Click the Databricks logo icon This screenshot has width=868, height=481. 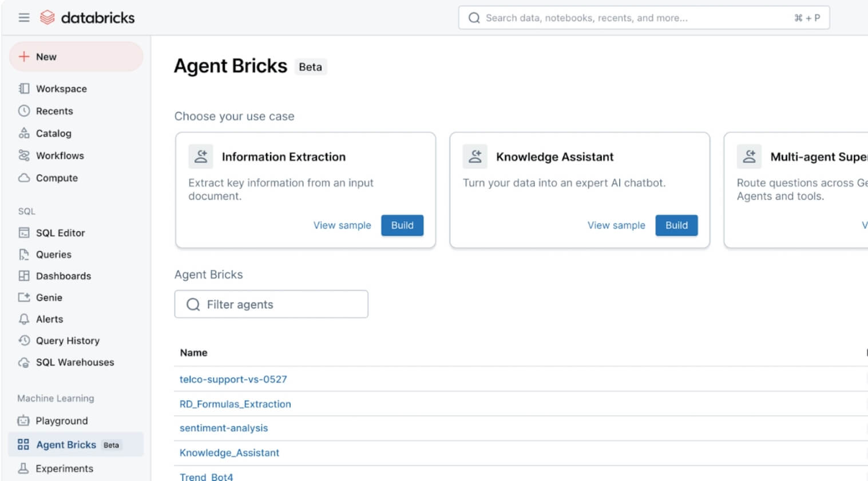click(47, 18)
